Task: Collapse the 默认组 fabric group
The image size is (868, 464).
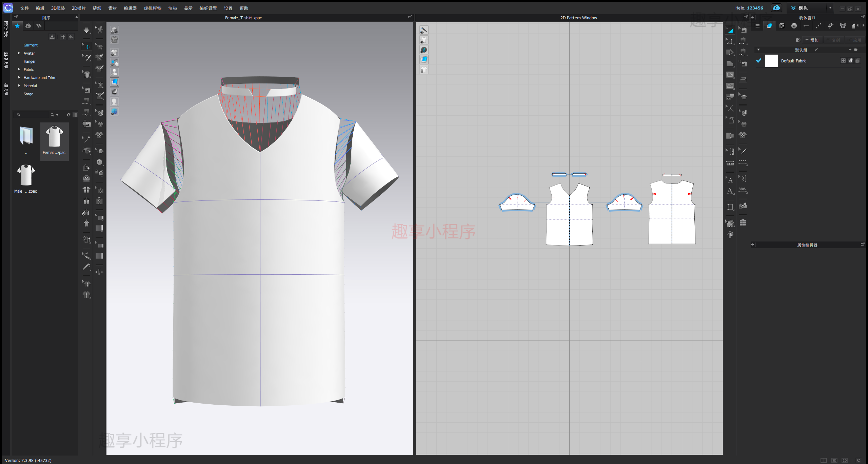Action: [x=758, y=50]
